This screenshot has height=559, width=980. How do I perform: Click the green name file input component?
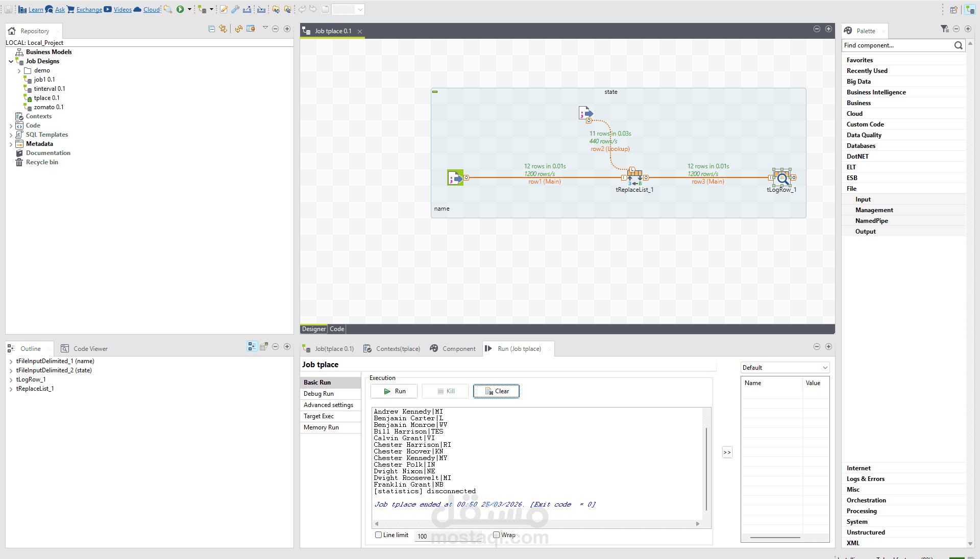[455, 177]
